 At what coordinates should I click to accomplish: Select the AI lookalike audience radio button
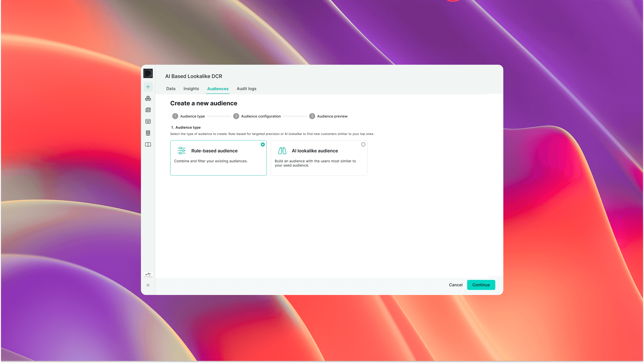coord(363,144)
